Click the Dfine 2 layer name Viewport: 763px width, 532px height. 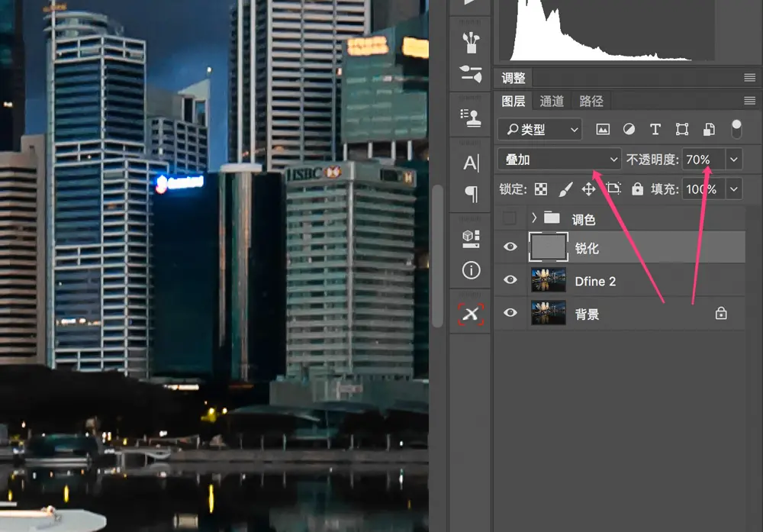click(x=595, y=282)
